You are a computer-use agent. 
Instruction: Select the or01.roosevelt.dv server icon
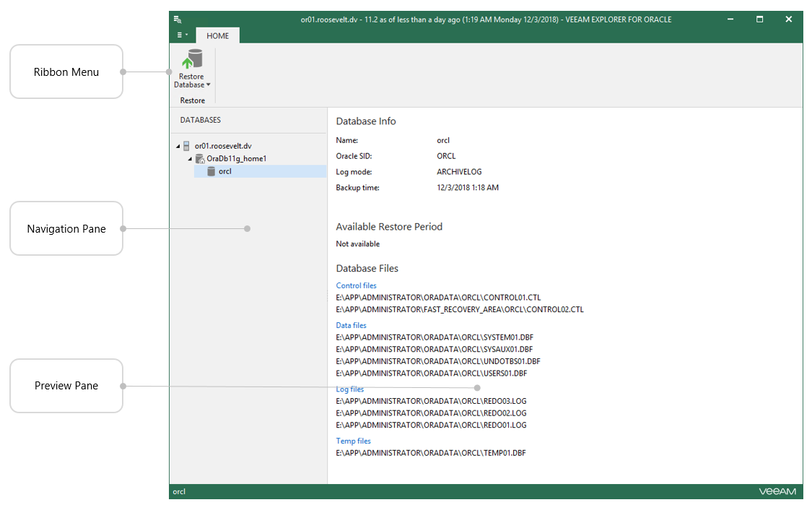pyautogui.click(x=186, y=146)
